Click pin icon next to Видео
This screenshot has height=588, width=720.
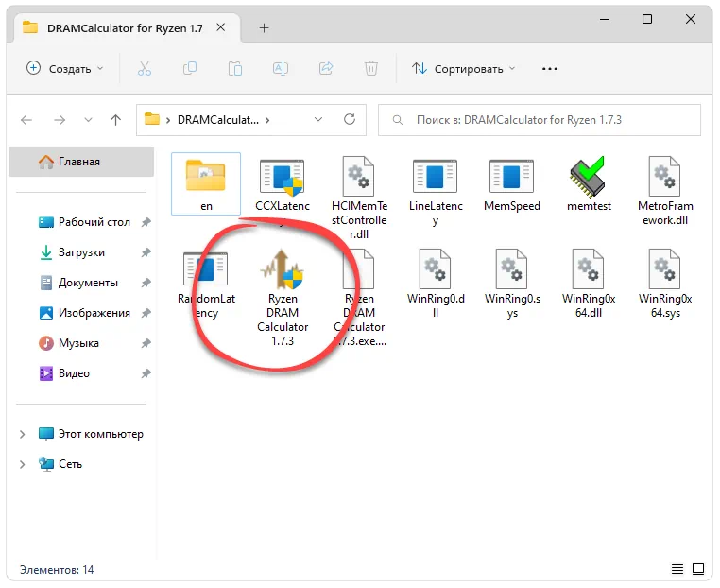coord(146,374)
